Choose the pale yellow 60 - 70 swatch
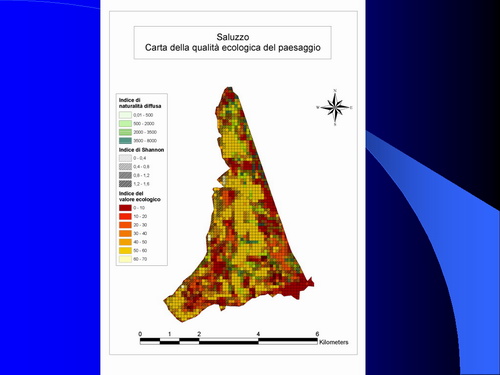Screen dimensions: 500x375 [125, 259]
